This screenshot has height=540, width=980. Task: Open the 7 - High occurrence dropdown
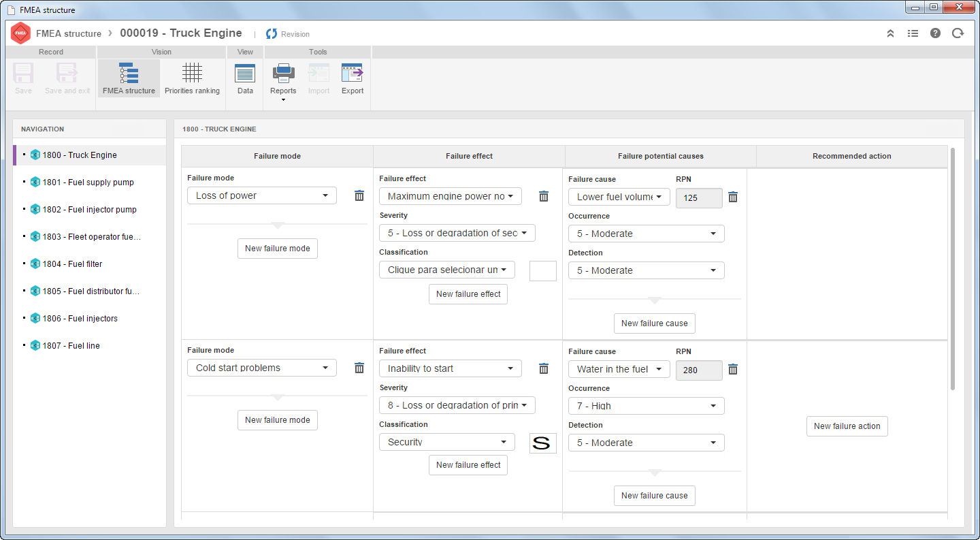[x=647, y=406]
